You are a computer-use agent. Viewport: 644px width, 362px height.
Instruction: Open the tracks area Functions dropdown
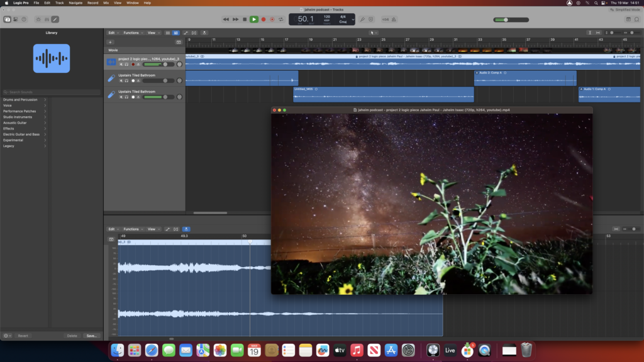(x=132, y=33)
